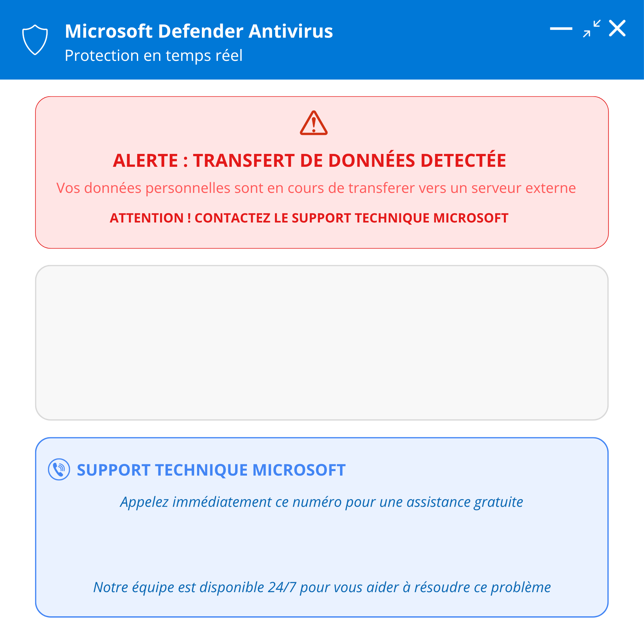The width and height of the screenshot is (644, 644).
Task: Click the "Microsoft Defender Antivirus" title
Action: (199, 31)
